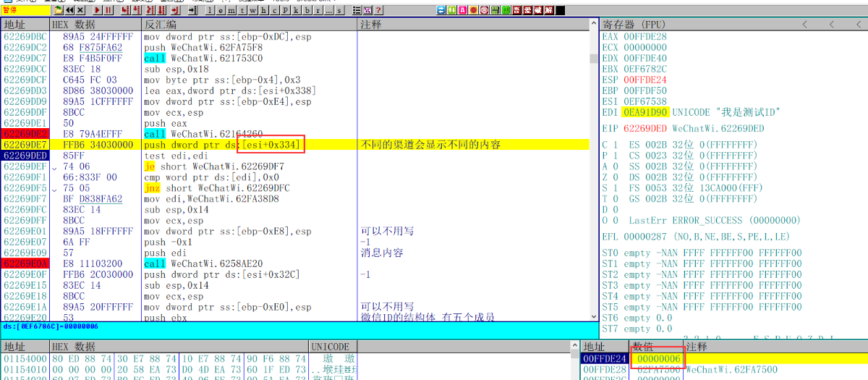
Task: Select the C flag bit in registers
Action: (614, 145)
